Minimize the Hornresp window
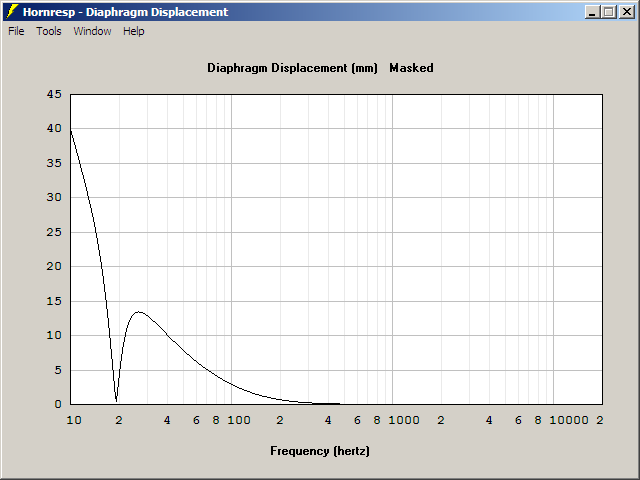The width and height of the screenshot is (640, 480). [592, 12]
